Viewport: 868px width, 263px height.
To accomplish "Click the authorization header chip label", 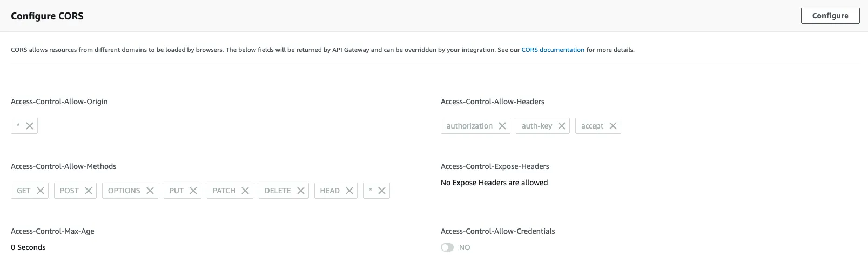I will pos(469,126).
